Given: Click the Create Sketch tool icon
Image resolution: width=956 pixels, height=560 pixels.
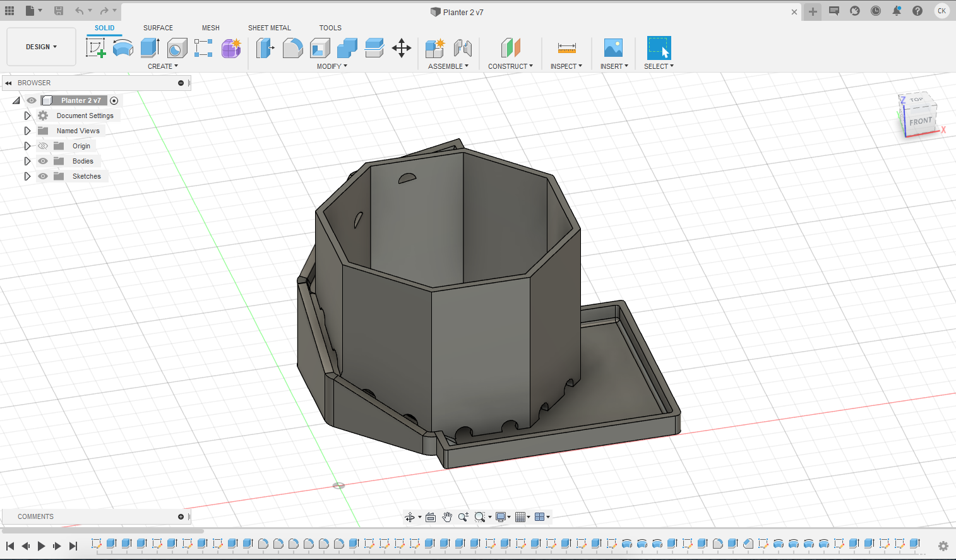Looking at the screenshot, I should pyautogui.click(x=95, y=48).
